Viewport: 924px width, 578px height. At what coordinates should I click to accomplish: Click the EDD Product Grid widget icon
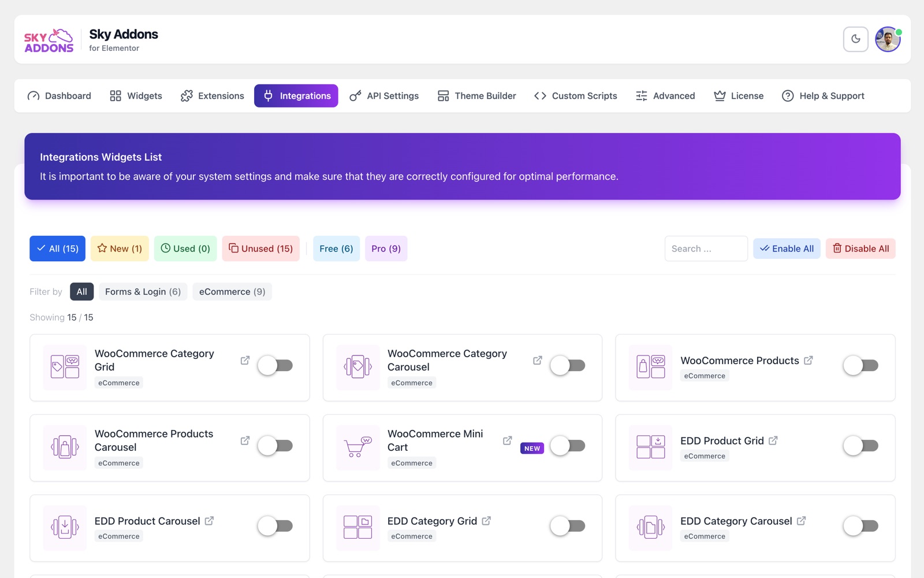point(651,447)
